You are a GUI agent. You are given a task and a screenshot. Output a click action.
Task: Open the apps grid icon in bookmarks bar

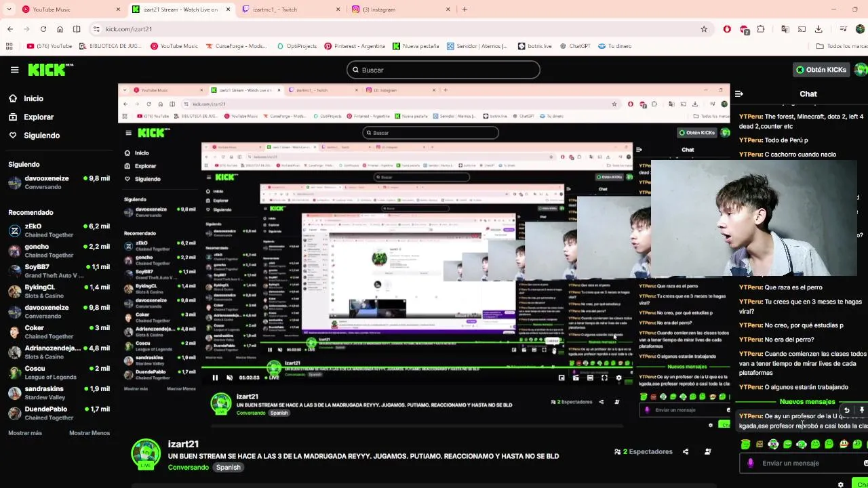click(x=9, y=46)
